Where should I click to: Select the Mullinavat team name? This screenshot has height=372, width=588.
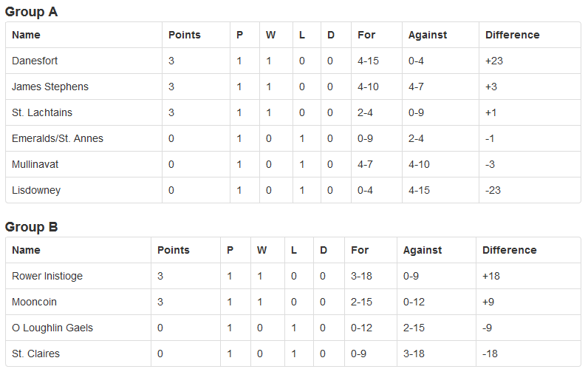(x=35, y=164)
